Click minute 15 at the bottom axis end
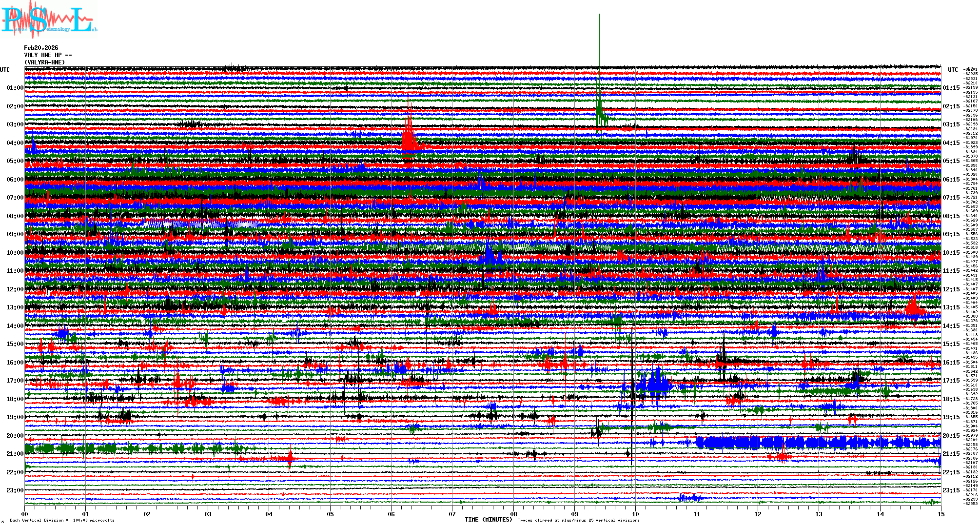This screenshot has width=980, height=527. (941, 514)
